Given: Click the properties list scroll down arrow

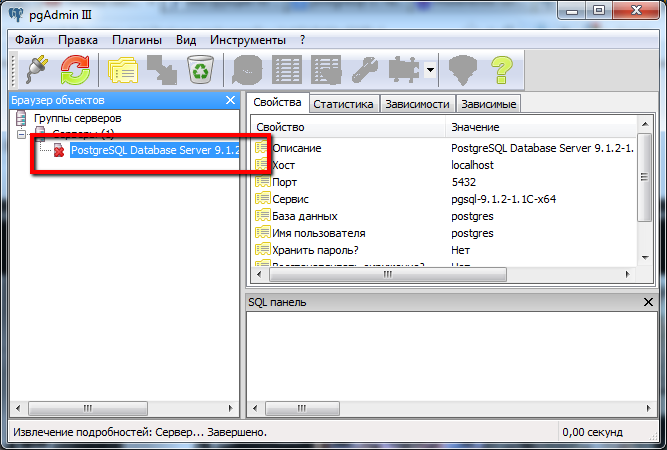Looking at the screenshot, I should tap(645, 258).
